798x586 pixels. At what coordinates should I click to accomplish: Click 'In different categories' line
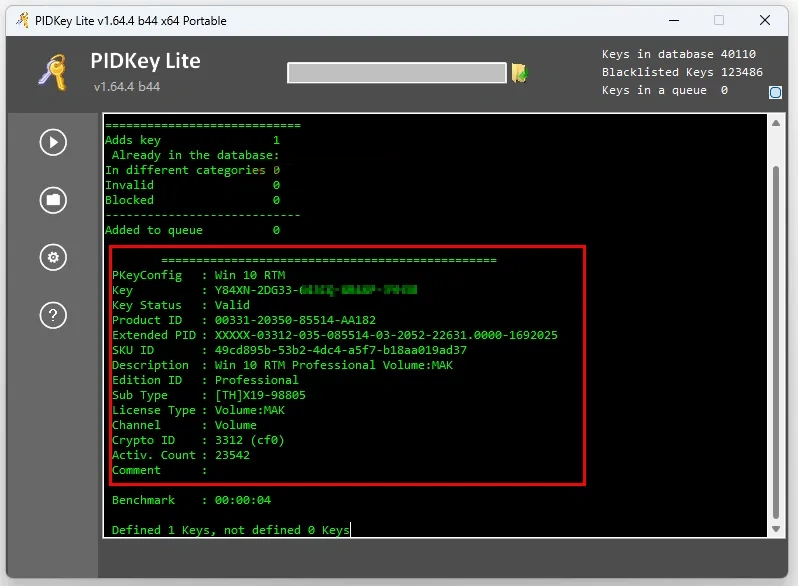coord(192,170)
